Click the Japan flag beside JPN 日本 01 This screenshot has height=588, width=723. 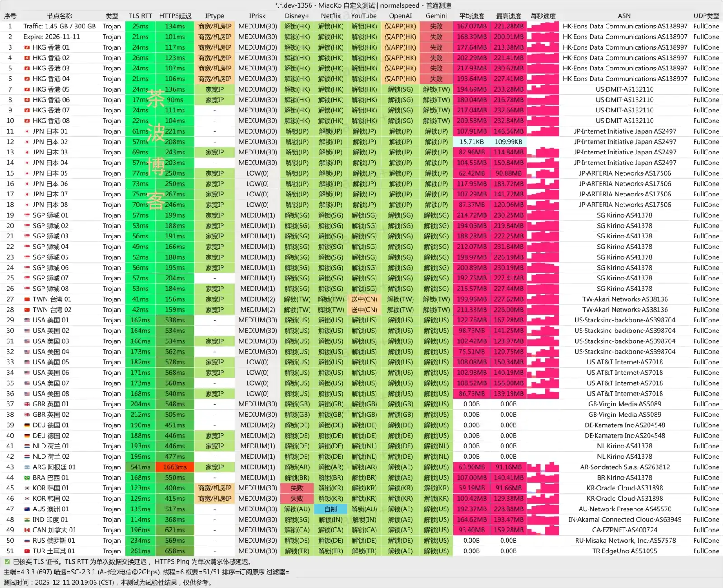tap(27, 131)
